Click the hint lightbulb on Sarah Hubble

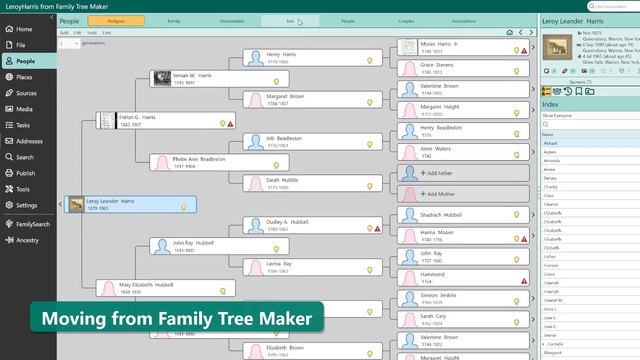click(370, 187)
